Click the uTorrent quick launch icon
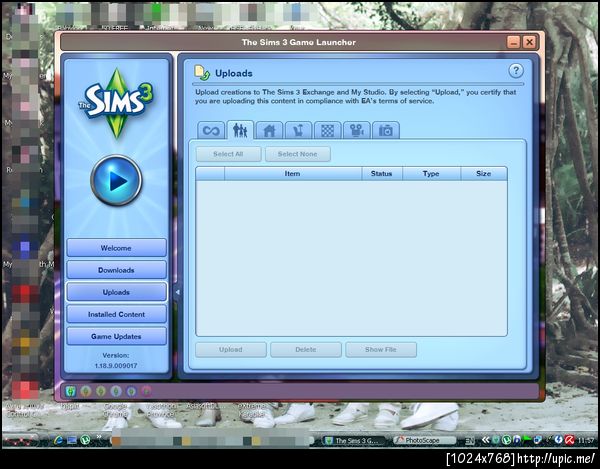The height and width of the screenshot is (469, 600). [85, 440]
